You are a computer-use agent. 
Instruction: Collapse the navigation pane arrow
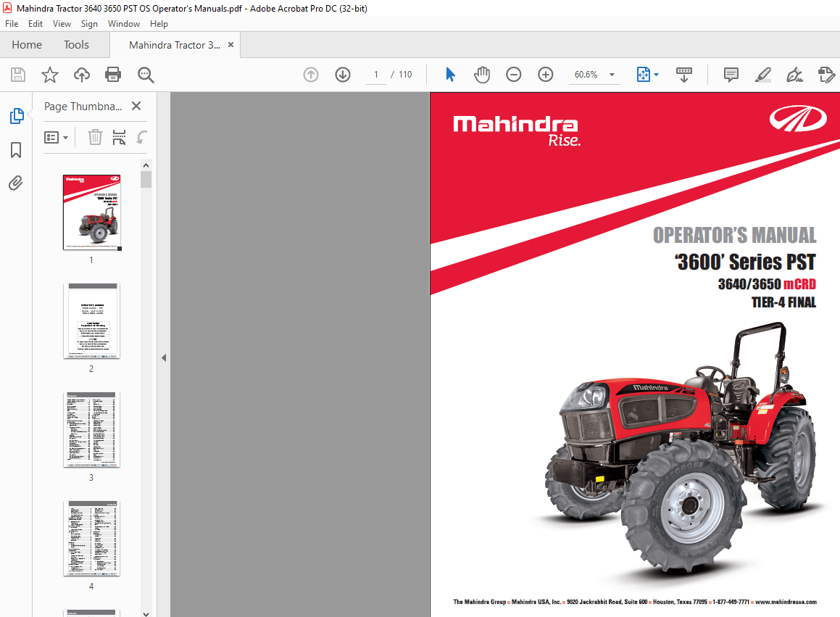[x=164, y=357]
